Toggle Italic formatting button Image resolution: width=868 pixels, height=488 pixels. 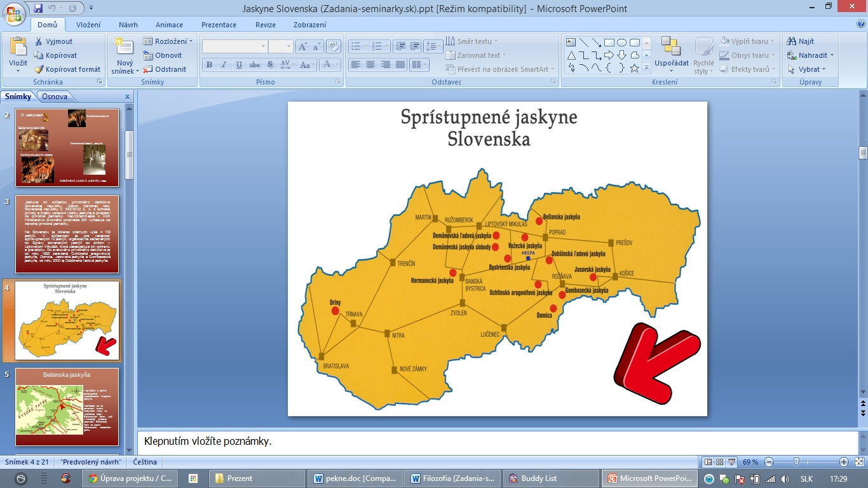pos(224,65)
